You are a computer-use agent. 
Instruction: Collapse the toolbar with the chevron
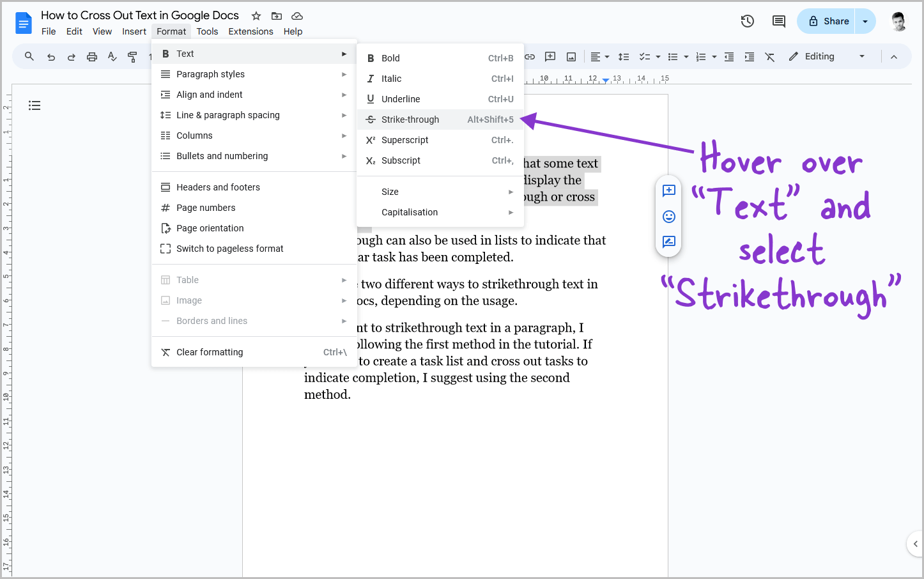tap(894, 57)
